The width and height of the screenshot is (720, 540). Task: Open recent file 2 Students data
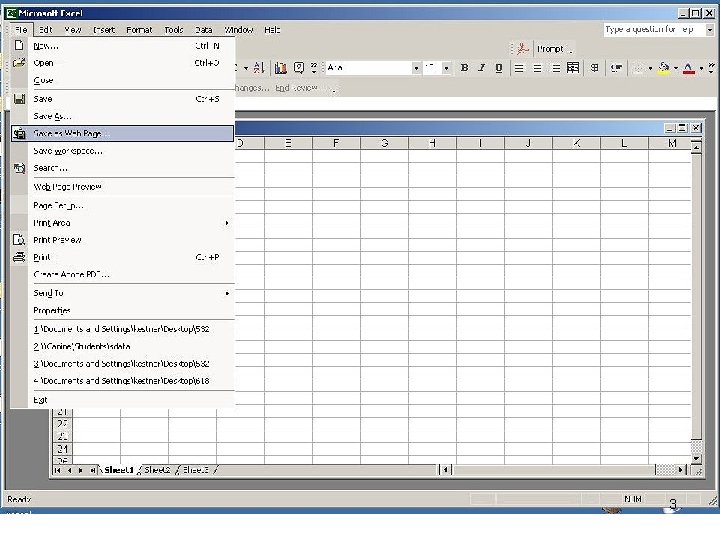coord(122,347)
